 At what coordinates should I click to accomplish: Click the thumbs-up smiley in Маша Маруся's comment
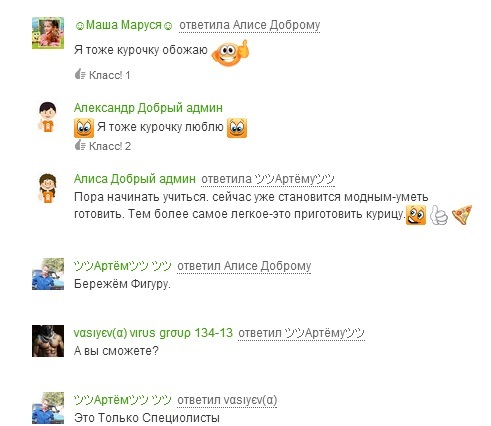click(230, 53)
